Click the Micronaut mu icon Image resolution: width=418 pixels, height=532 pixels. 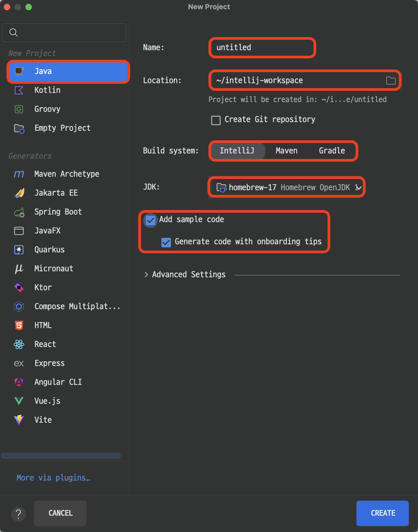tap(19, 268)
